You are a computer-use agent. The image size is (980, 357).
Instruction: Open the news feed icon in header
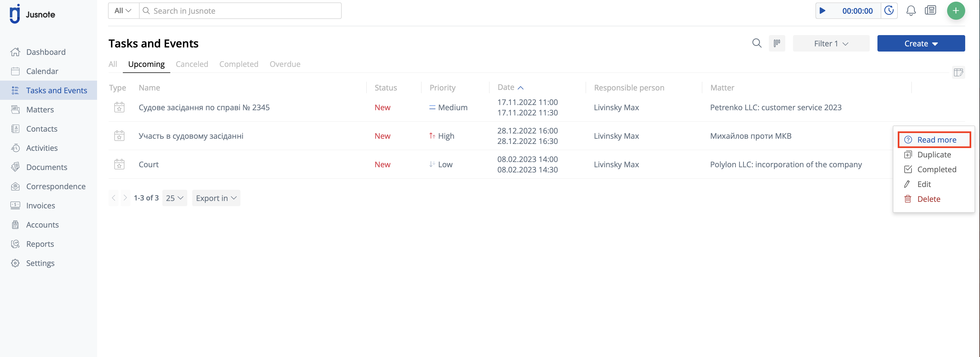931,10
